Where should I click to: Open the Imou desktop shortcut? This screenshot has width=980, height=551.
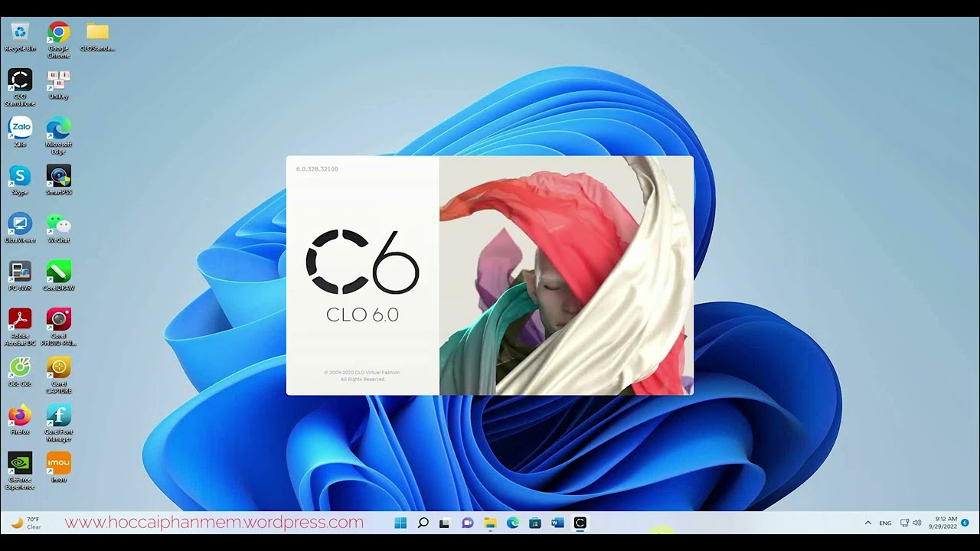(59, 467)
